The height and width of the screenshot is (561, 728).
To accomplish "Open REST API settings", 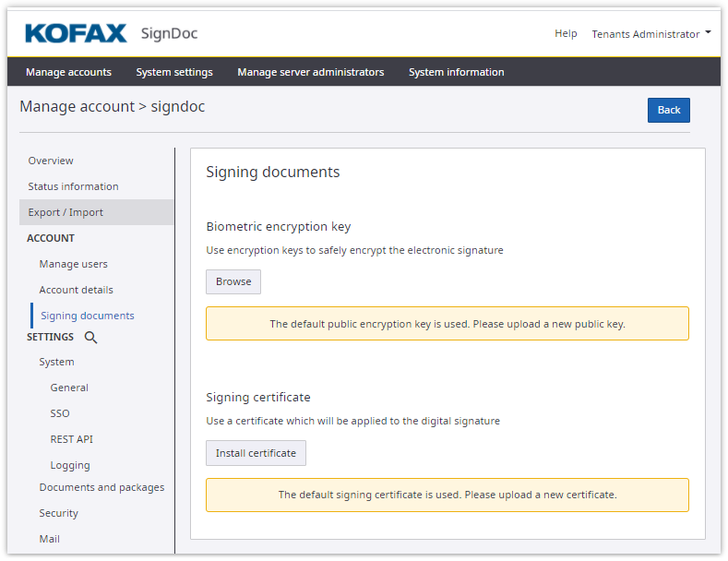I will (71, 439).
